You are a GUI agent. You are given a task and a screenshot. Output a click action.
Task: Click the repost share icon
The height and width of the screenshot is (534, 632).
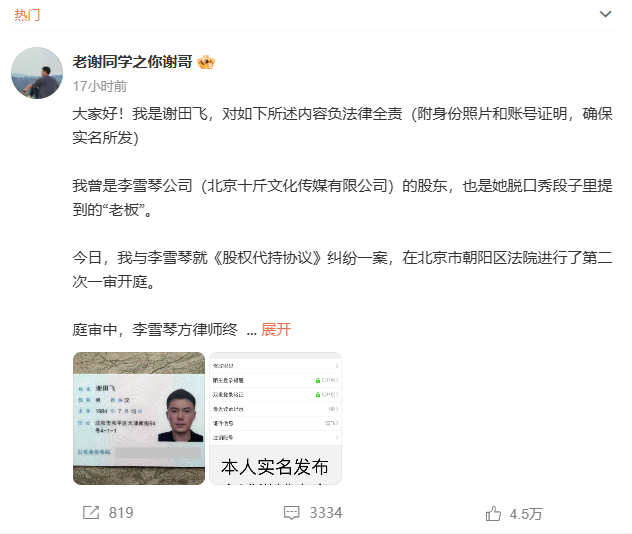click(91, 513)
